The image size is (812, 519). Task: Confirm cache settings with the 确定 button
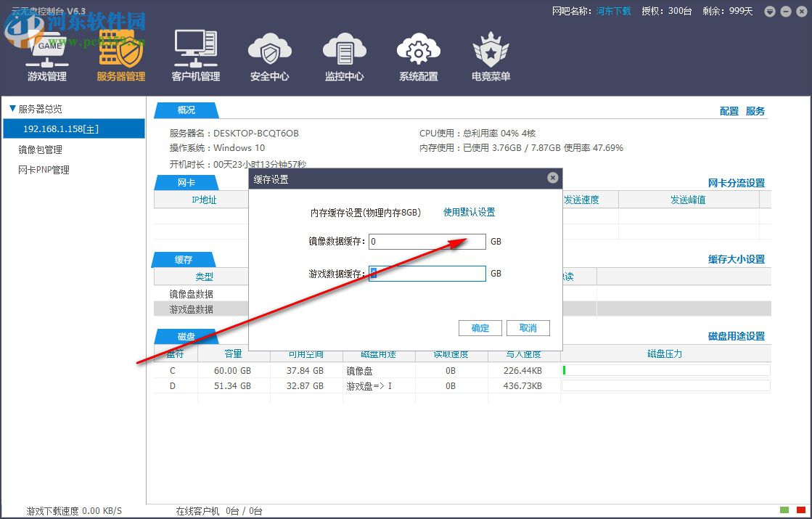tap(480, 327)
